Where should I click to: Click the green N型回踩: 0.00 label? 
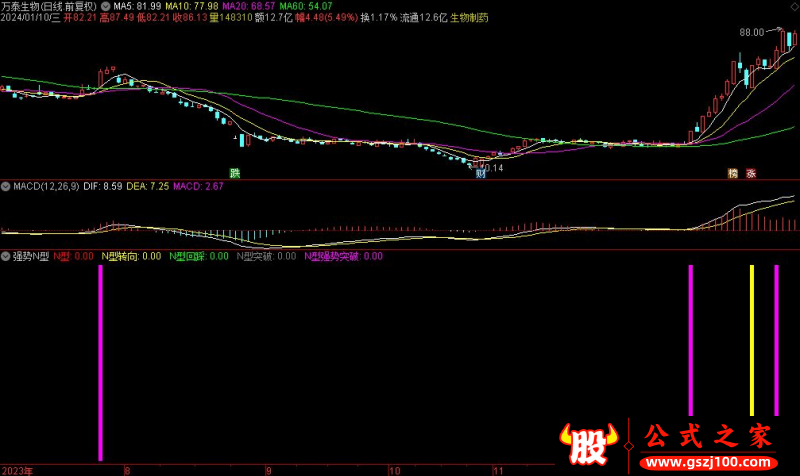coord(199,257)
